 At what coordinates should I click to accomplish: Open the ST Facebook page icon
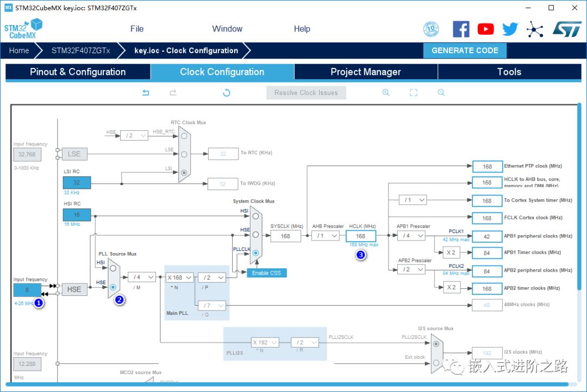click(461, 29)
